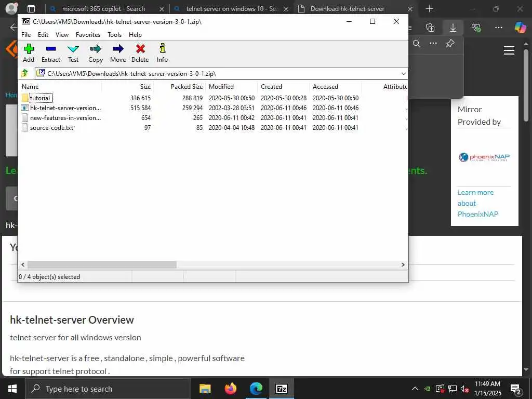Expand the 7-Zip address path dropdown
Screen dimensions: 532x399
(403, 74)
